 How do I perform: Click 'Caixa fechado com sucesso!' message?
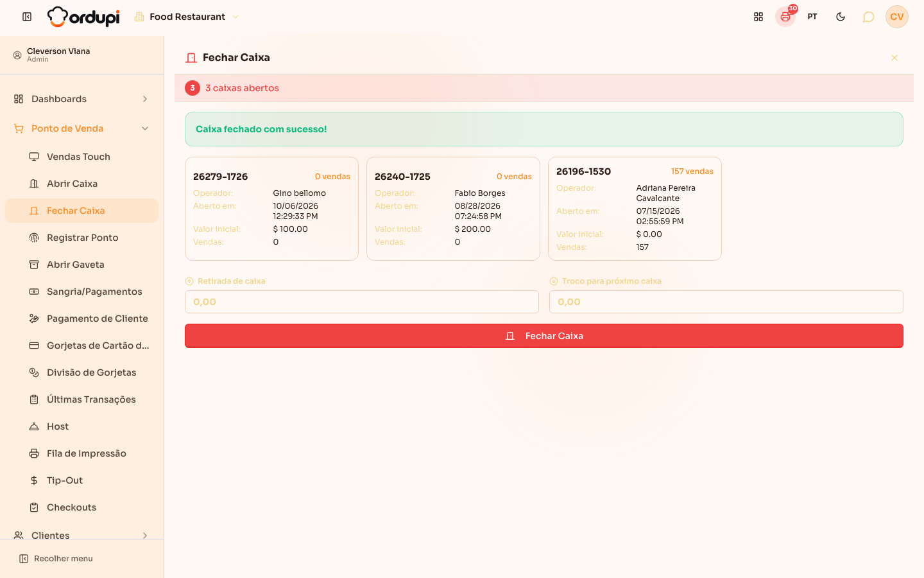[x=261, y=129]
